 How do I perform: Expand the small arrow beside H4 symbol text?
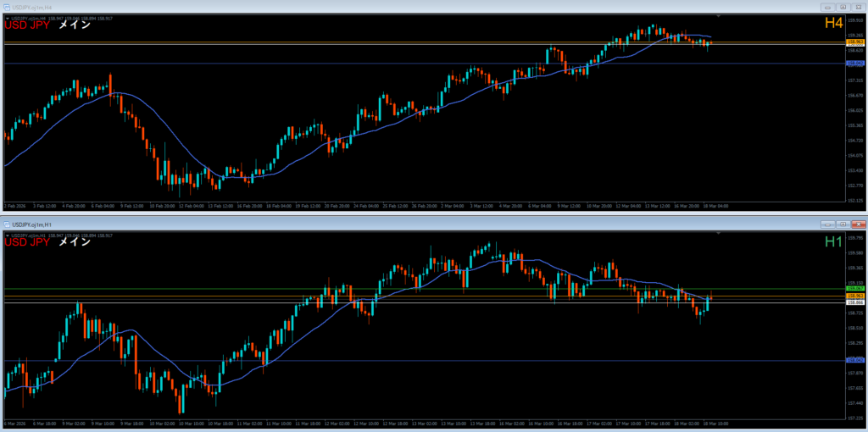point(7,18)
